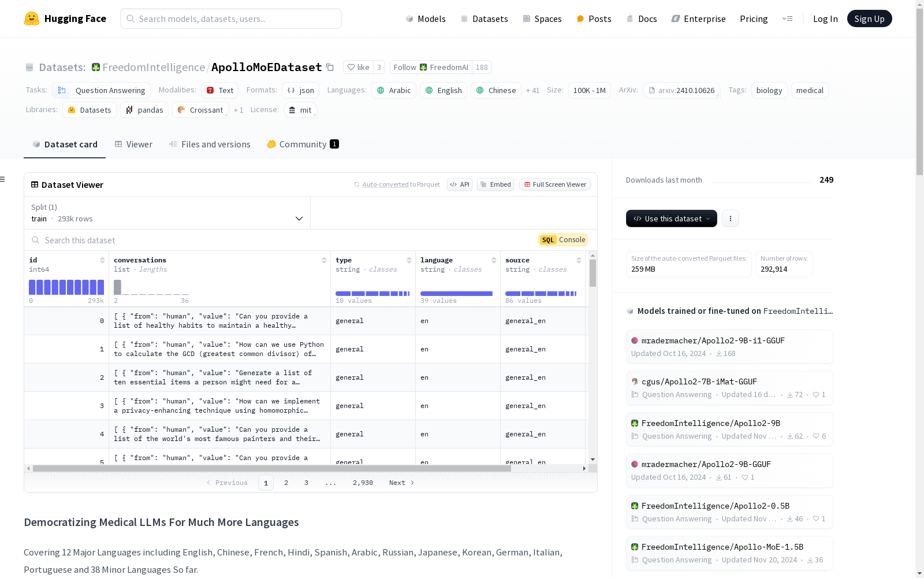Click the Log In link
This screenshot has width=924, height=578.
pos(825,18)
